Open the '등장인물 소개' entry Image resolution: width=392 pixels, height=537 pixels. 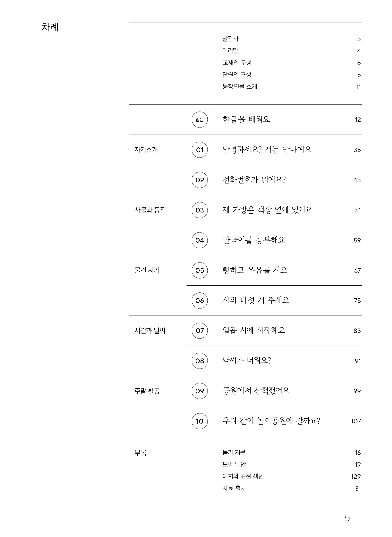[x=239, y=87]
